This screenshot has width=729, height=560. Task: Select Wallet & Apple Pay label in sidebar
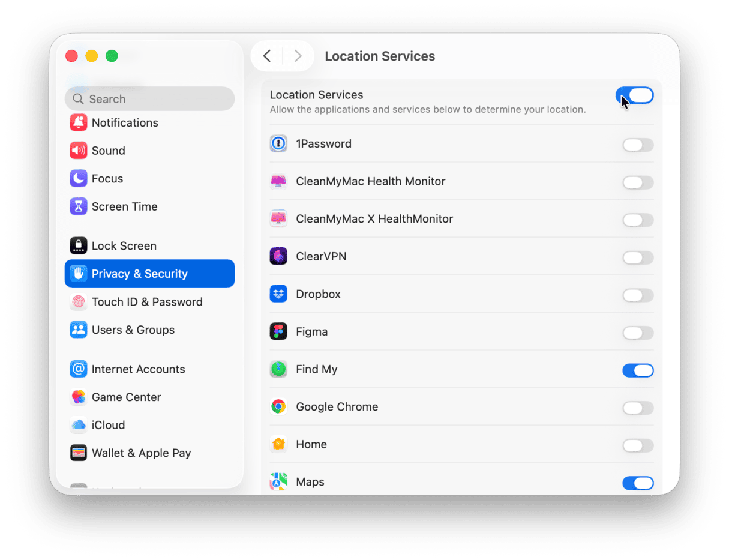pyautogui.click(x=142, y=453)
